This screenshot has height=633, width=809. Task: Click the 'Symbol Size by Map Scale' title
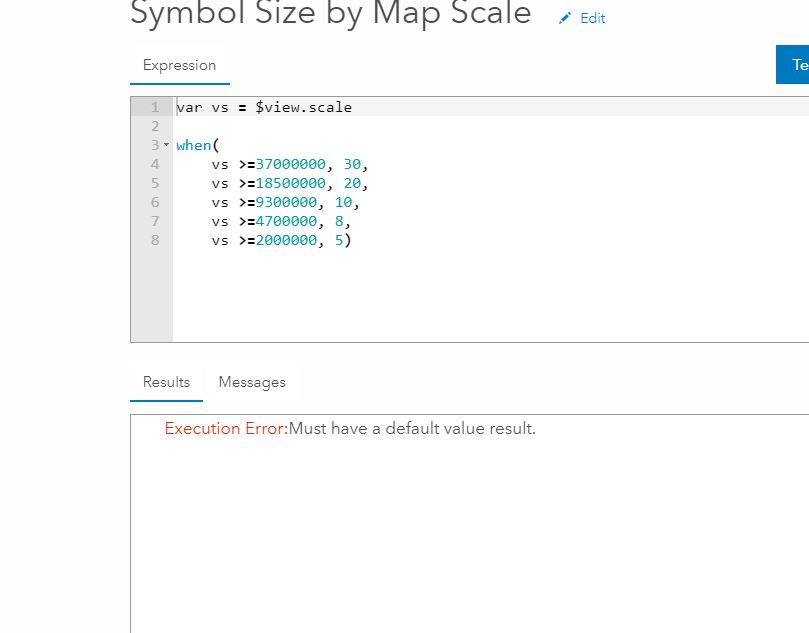[x=330, y=12]
